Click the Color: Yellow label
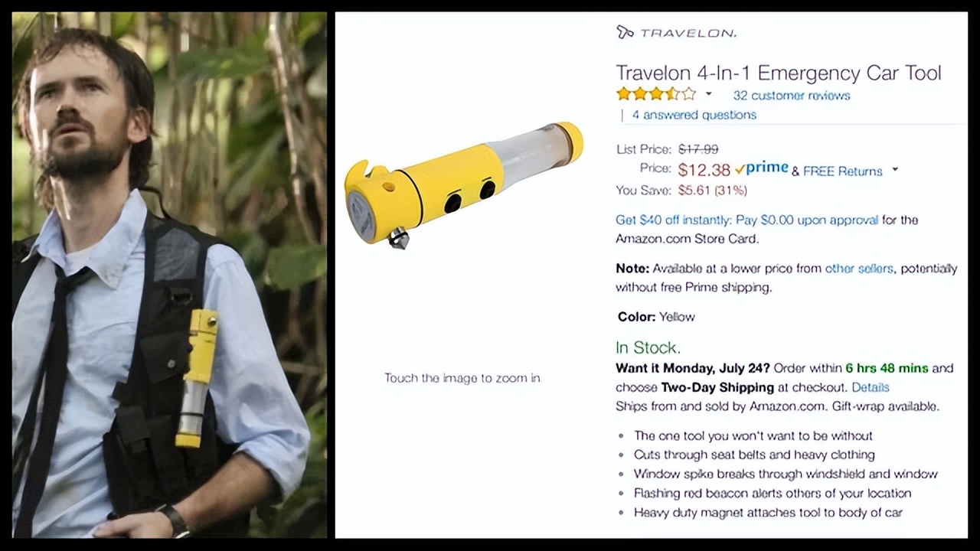The image size is (980, 551). pos(656,317)
